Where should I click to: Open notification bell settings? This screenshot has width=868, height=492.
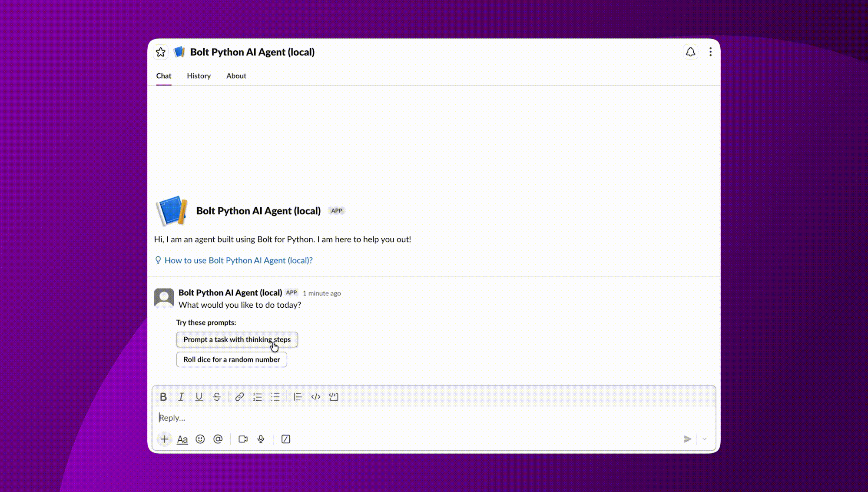pyautogui.click(x=690, y=52)
